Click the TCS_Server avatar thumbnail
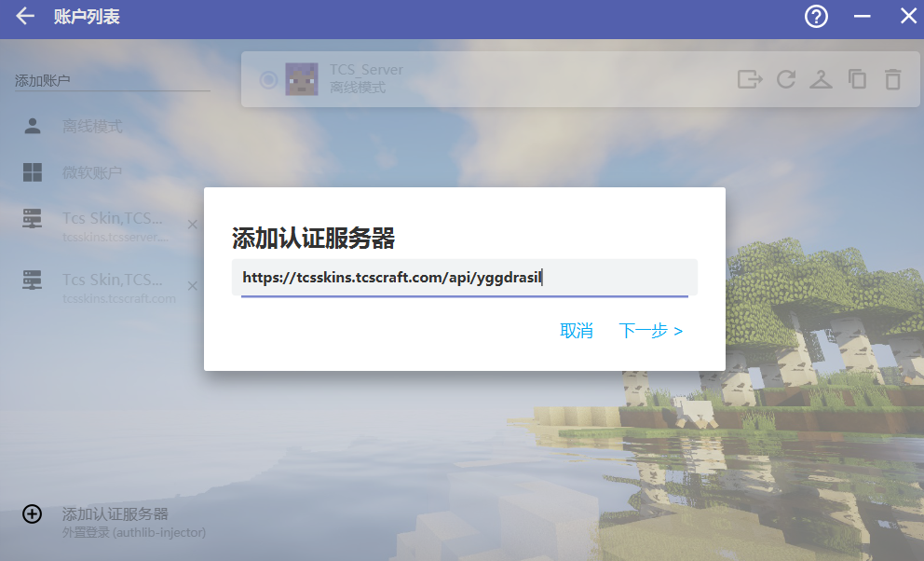The image size is (924, 561). pos(301,79)
